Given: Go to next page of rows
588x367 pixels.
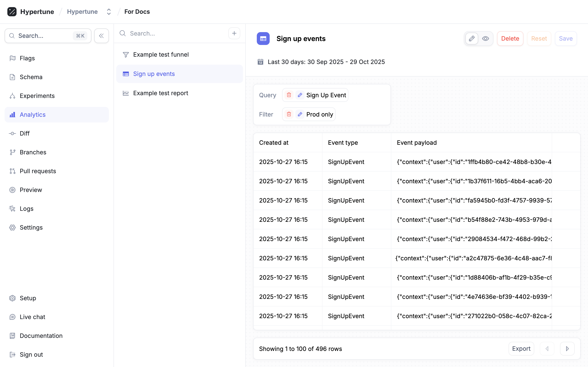Looking at the screenshot, I should [567, 349].
